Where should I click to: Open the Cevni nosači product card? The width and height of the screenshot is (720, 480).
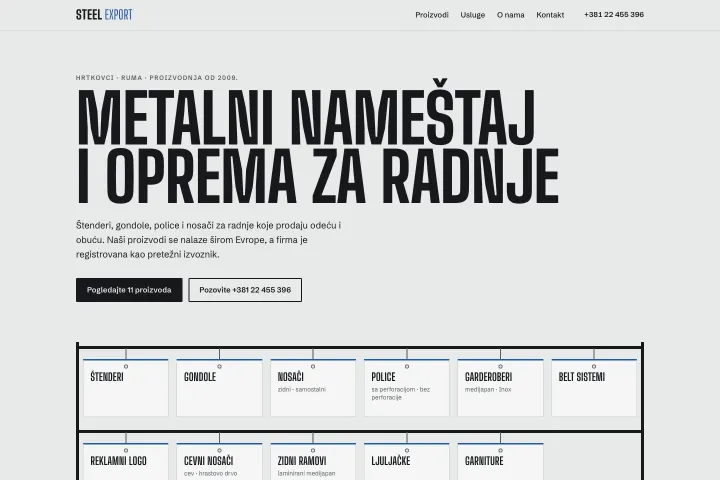219,462
